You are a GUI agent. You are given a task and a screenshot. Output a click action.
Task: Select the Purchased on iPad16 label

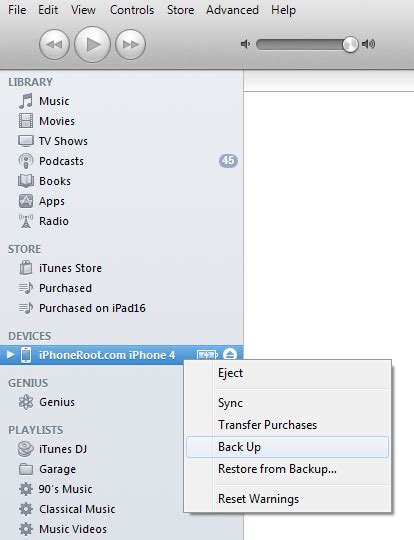tap(92, 308)
